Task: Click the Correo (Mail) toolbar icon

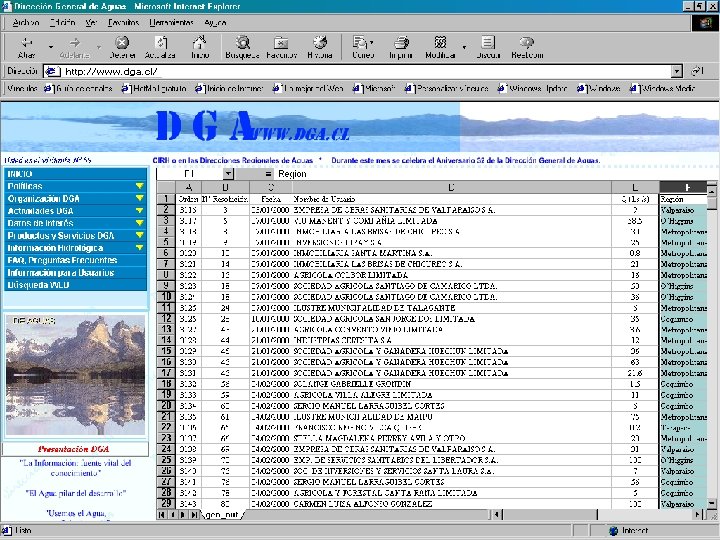Action: click(362, 43)
